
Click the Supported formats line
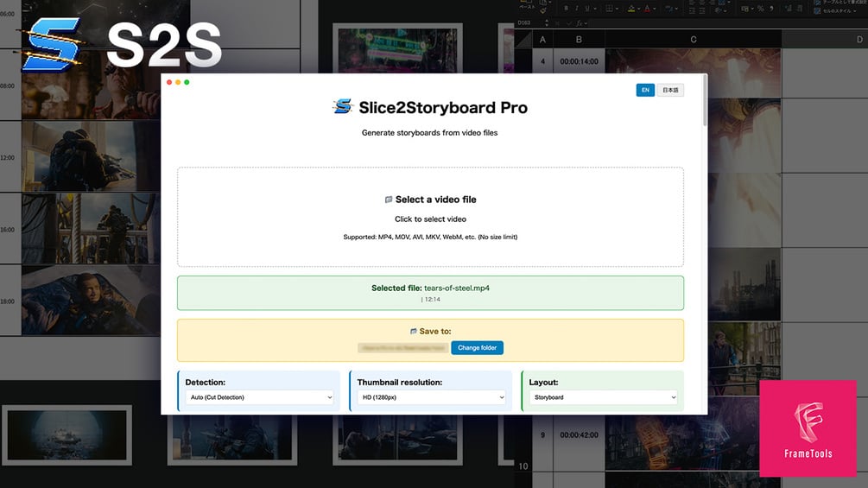(430, 237)
